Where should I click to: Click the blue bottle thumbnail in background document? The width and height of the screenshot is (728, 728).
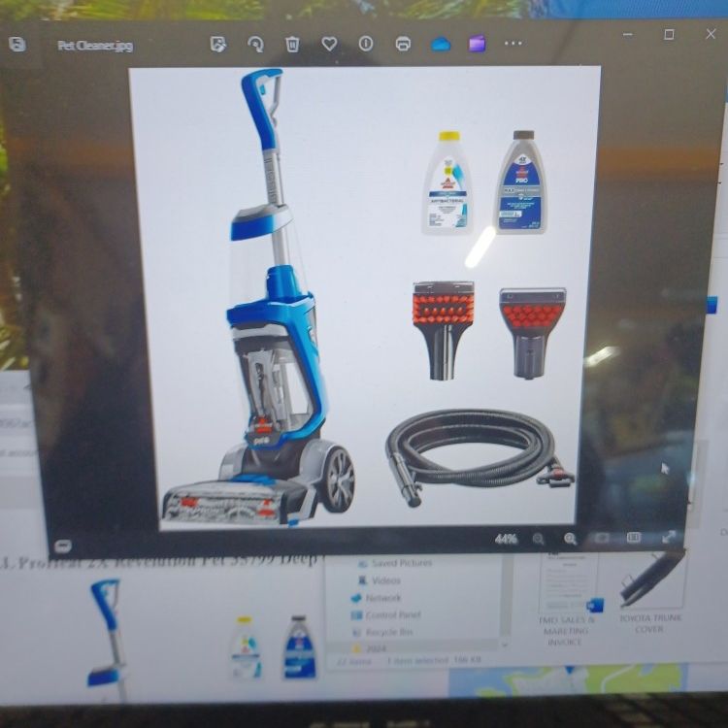click(x=300, y=646)
